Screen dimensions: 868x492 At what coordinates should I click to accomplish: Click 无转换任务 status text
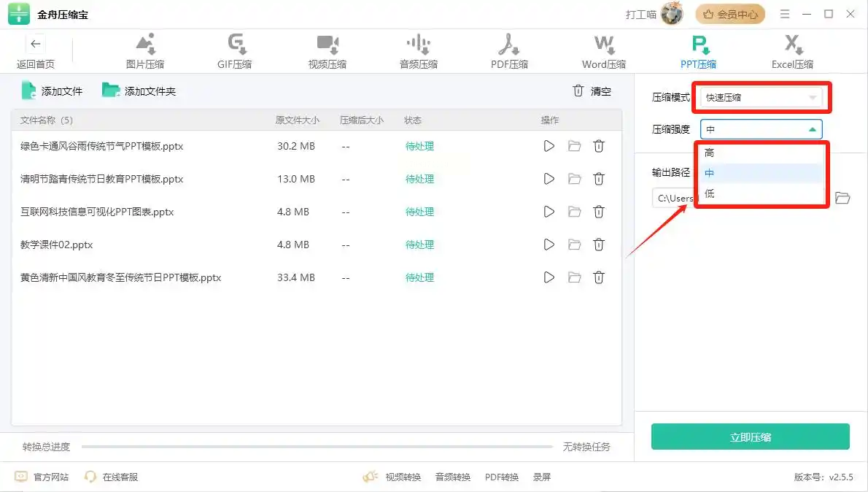586,447
